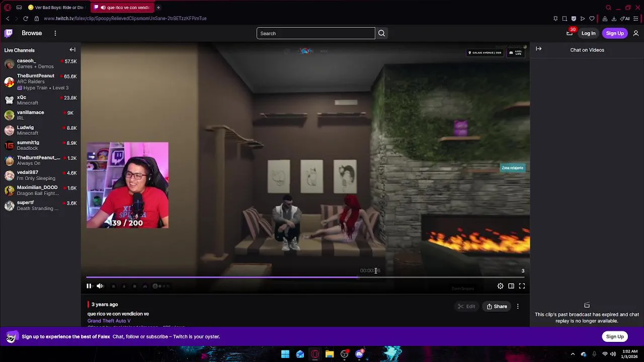Click the Chat on Videos header
The image size is (644, 362).
(587, 50)
